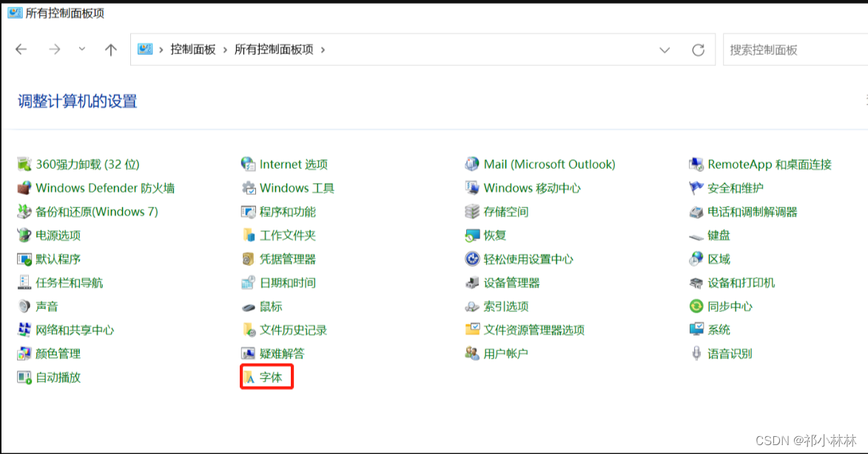This screenshot has width=868, height=454.
Task: Expand chevron before 控制面板 breadcrumb
Action: point(161,50)
